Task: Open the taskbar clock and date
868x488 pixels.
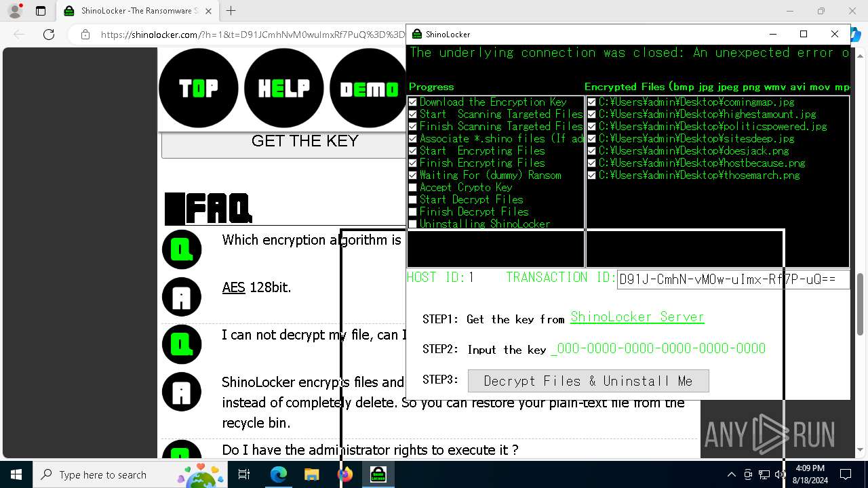Action: click(x=809, y=474)
